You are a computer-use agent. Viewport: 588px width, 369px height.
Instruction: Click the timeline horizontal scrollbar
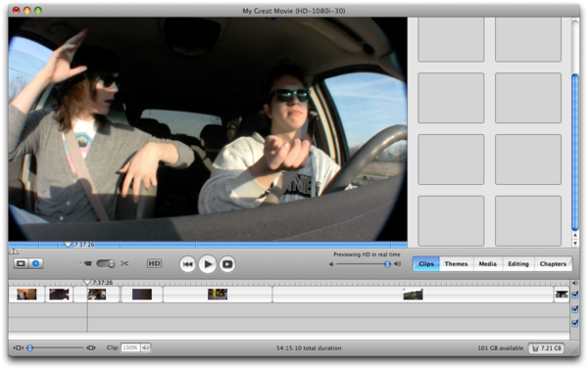[x=289, y=336]
